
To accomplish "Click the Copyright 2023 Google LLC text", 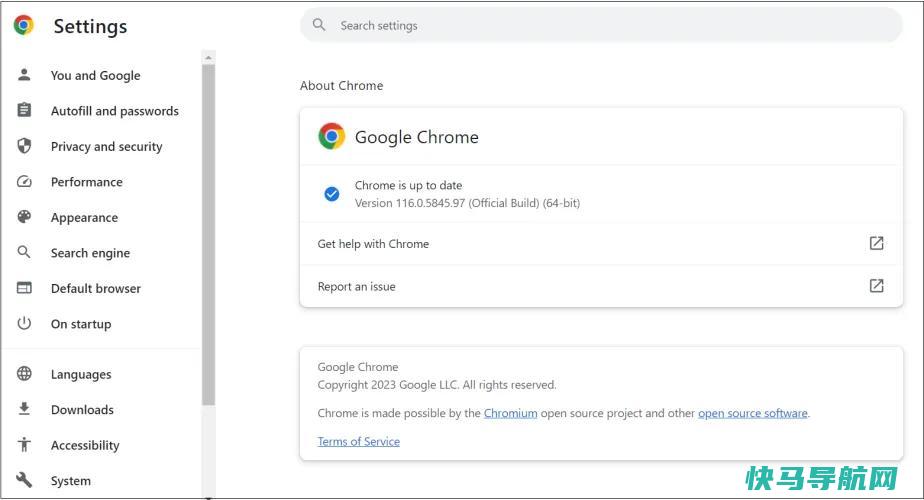I will point(437,385).
